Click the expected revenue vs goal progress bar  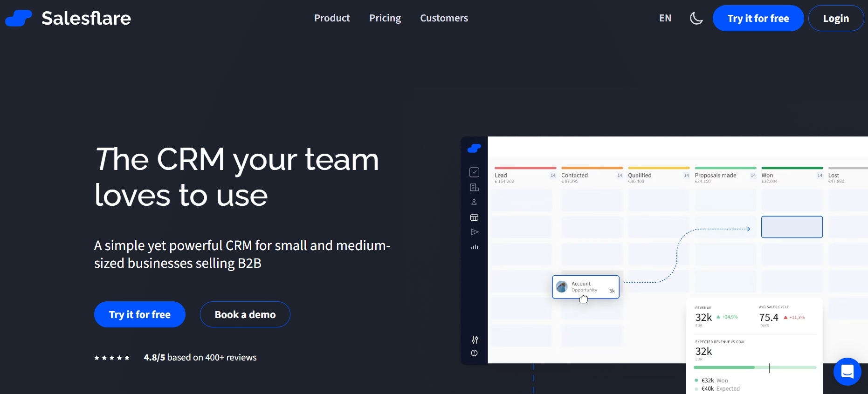tap(755, 367)
